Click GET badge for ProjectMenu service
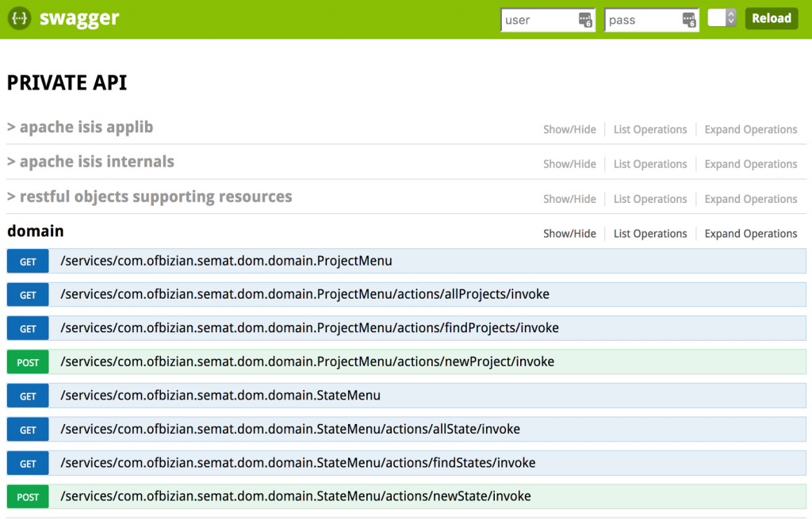 pyautogui.click(x=28, y=262)
